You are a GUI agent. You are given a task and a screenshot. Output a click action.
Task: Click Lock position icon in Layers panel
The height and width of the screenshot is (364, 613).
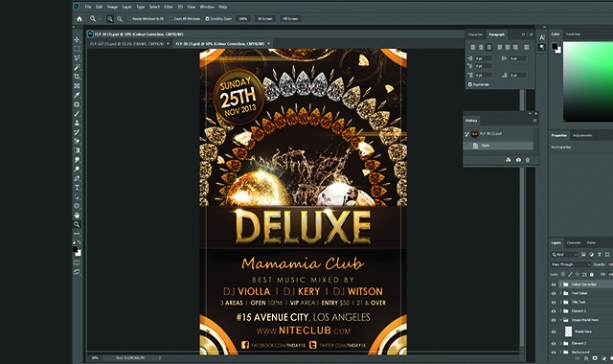coord(578,274)
